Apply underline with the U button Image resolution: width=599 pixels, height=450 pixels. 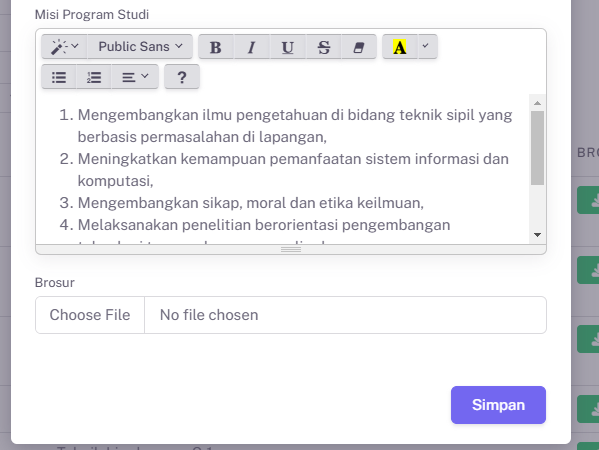pos(288,47)
